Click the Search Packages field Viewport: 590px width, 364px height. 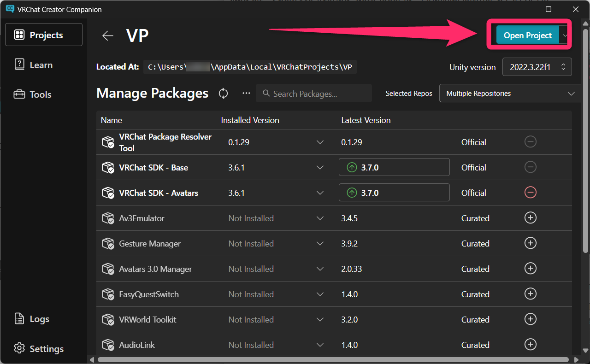tap(314, 94)
